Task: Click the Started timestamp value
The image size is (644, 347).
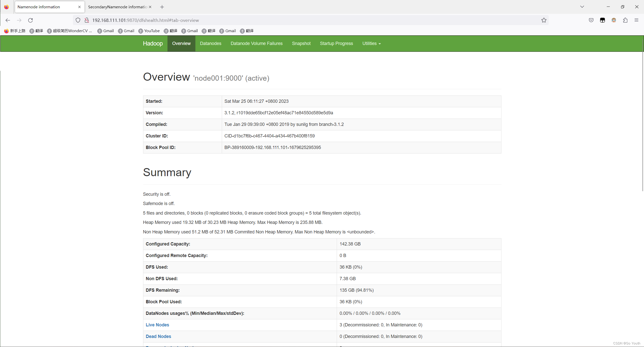Action: [x=256, y=101]
